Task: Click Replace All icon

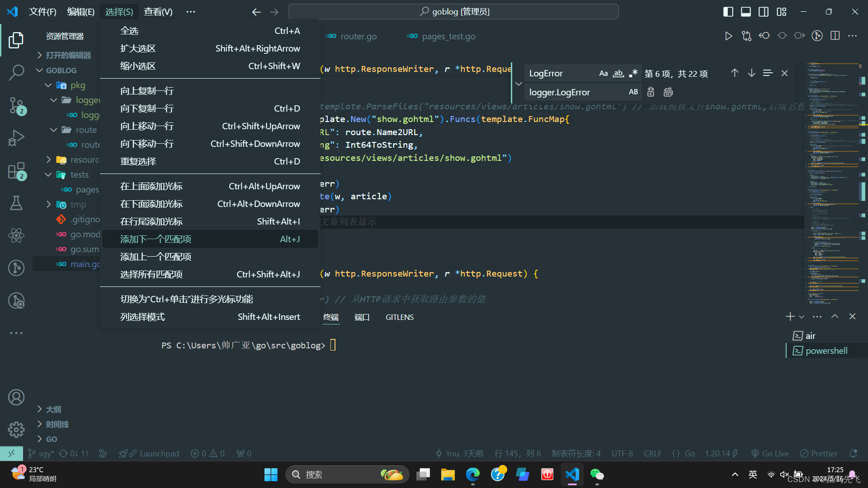Action: (668, 92)
